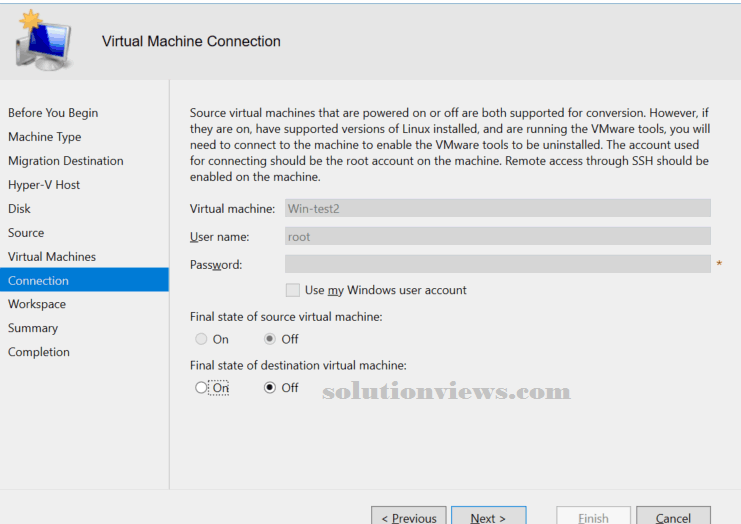Click the description paragraph about source virtual machines

[450, 145]
